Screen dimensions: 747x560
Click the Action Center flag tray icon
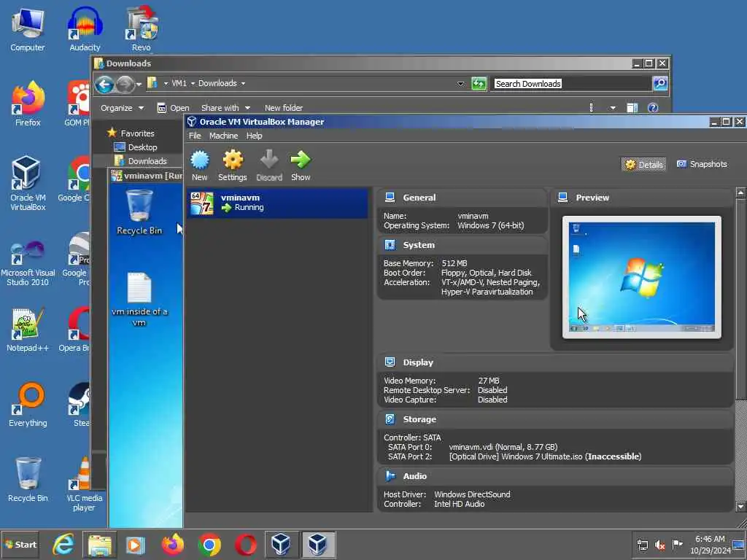(677, 544)
